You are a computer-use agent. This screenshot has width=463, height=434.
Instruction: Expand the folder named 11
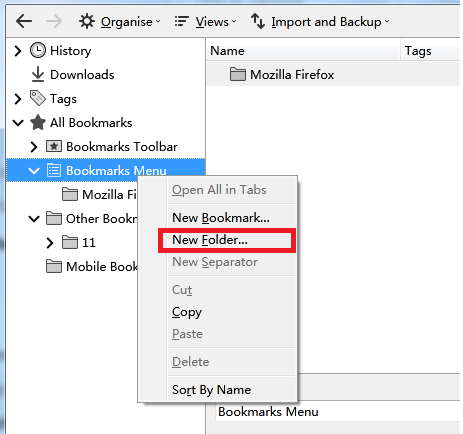click(50, 243)
